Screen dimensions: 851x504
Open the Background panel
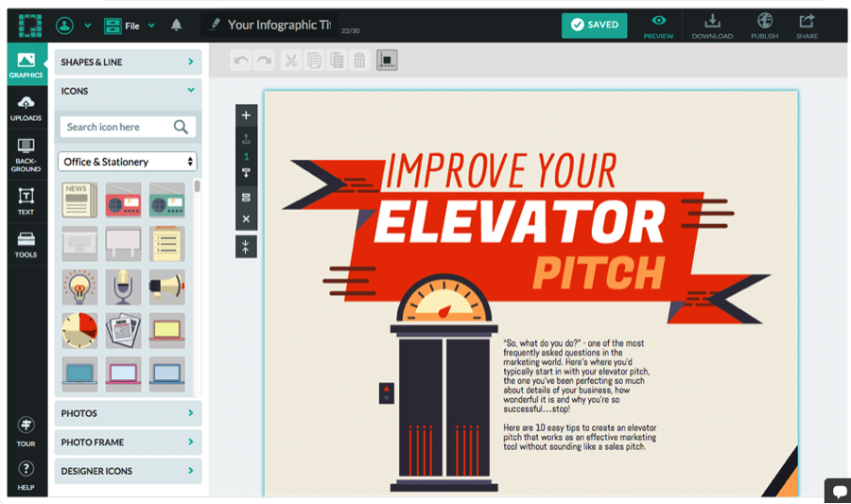pos(26,154)
